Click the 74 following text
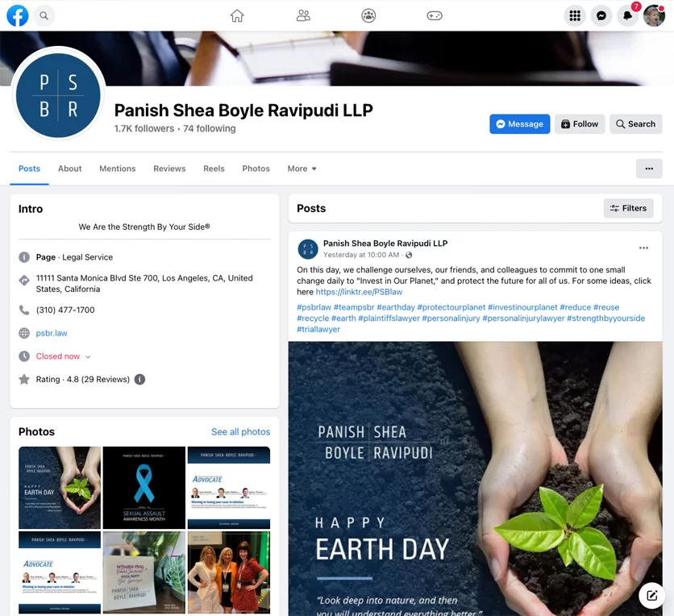 coord(210,128)
